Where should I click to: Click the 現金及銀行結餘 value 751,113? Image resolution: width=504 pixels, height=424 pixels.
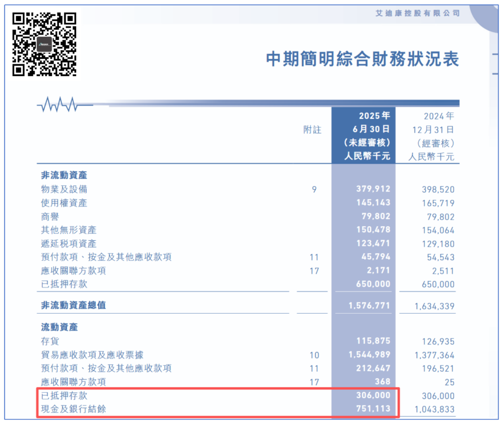coord(372,409)
